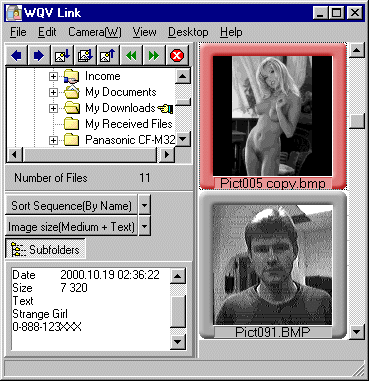
Task: Click the Image size(Medium + Text) button
Action: pyautogui.click(x=71, y=226)
